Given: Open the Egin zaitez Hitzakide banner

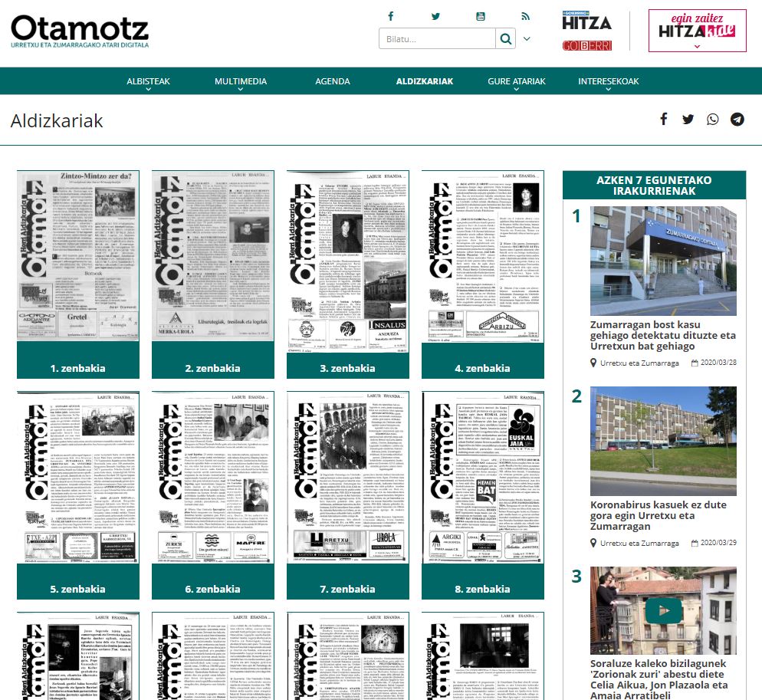Looking at the screenshot, I should (697, 31).
